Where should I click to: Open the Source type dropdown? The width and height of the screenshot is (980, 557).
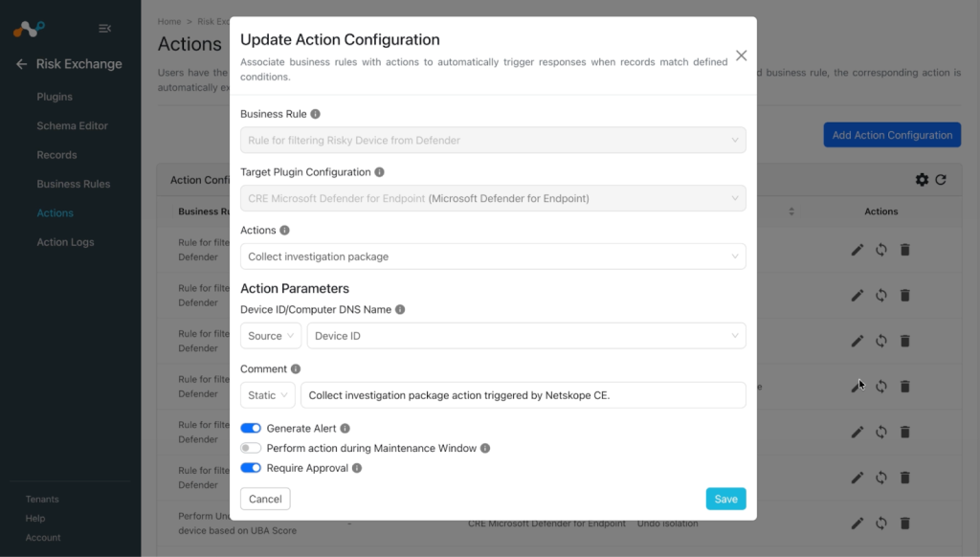click(271, 336)
